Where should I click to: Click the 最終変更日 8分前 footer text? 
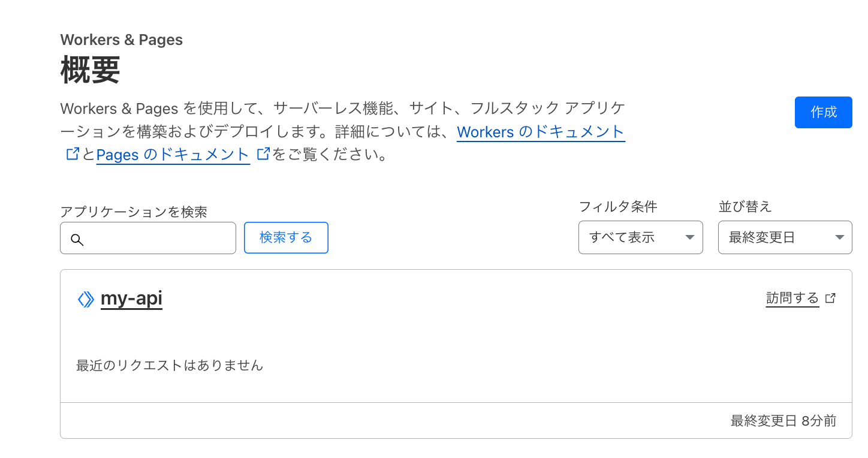pos(783,421)
